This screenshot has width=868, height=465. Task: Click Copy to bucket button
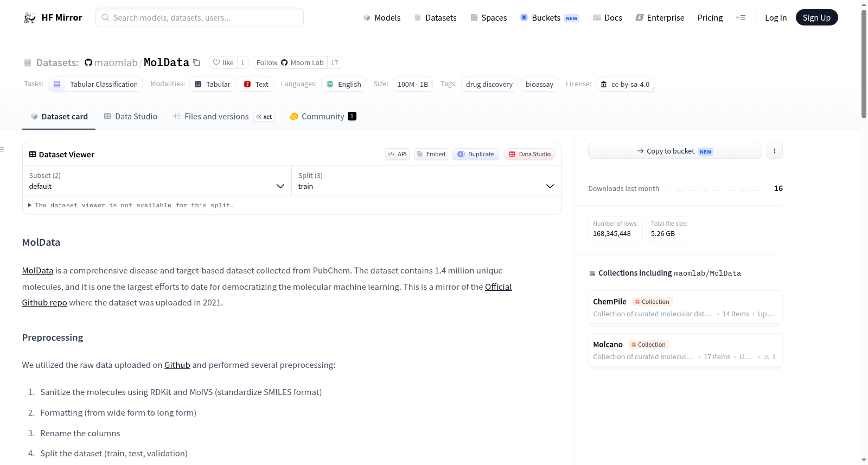click(675, 151)
